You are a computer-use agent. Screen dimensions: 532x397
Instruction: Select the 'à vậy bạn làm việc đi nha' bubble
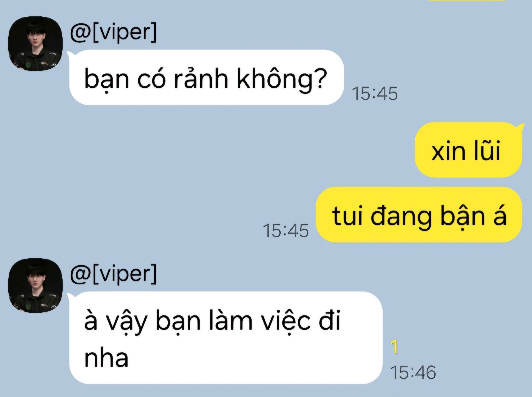(226, 338)
